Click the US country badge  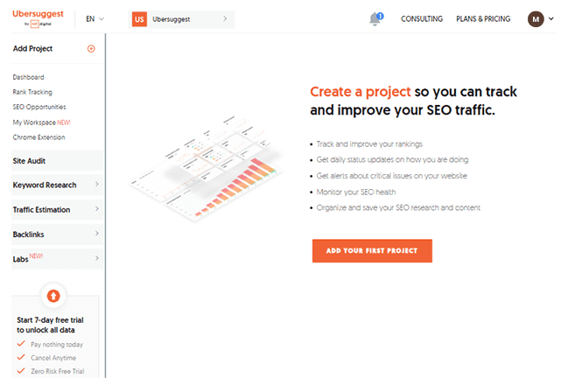point(139,19)
